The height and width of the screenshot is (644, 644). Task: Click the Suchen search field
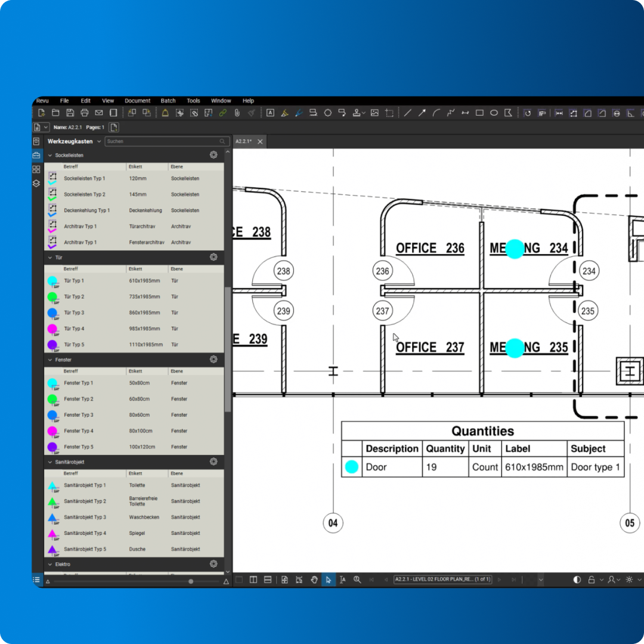pos(161,141)
